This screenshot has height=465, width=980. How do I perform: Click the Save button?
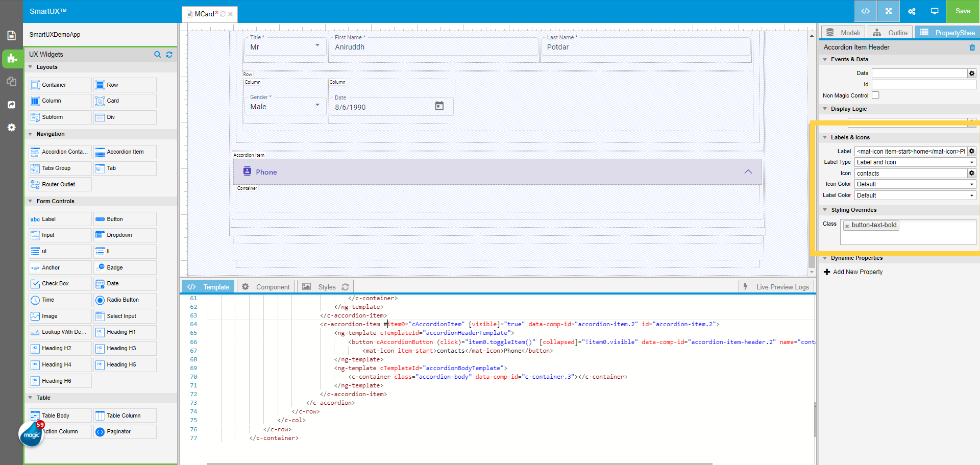(x=963, y=11)
